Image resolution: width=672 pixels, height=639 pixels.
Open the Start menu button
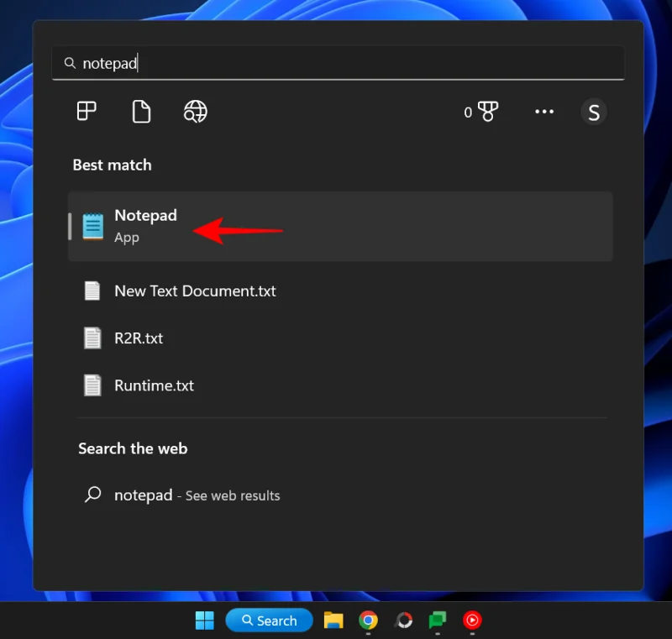[x=203, y=621]
